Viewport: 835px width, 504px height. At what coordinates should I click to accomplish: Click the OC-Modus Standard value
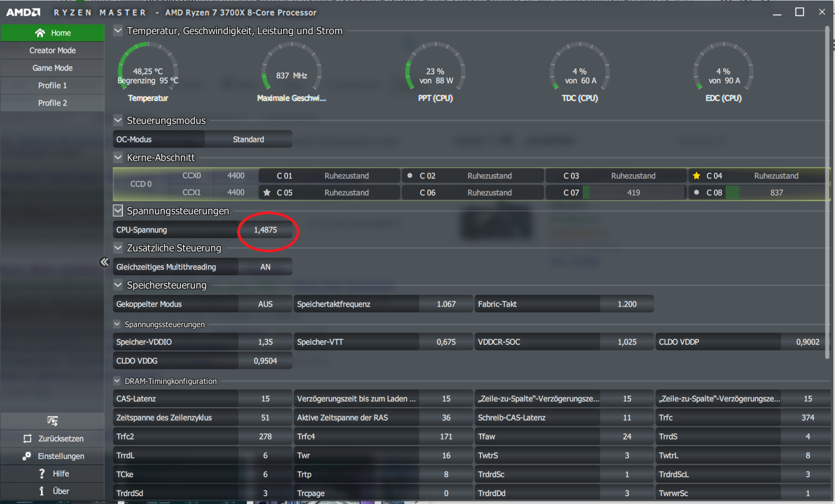tap(248, 139)
